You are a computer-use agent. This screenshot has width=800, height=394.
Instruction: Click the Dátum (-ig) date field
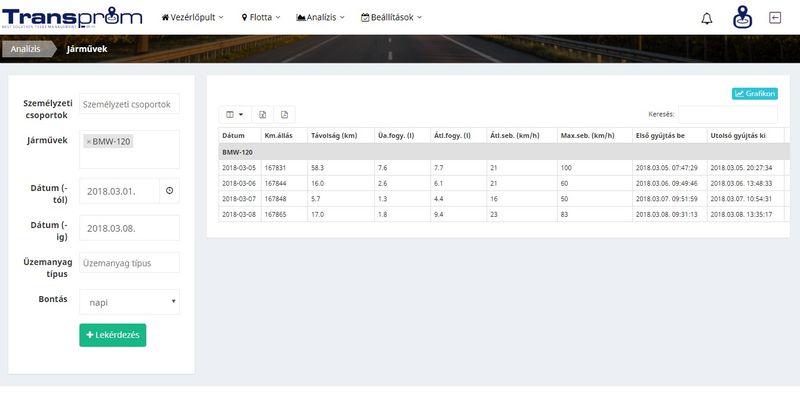(x=130, y=228)
